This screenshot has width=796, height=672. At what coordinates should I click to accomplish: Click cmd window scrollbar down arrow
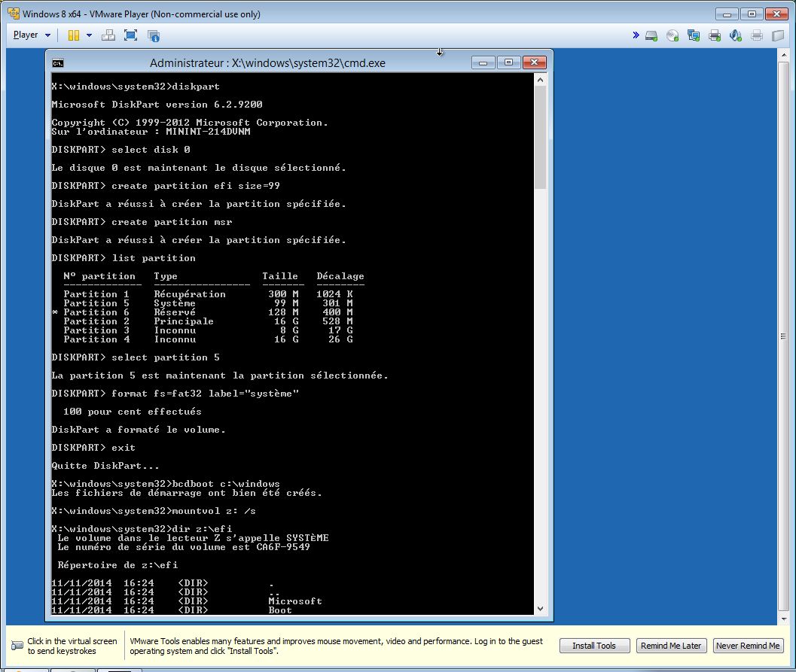(540, 609)
